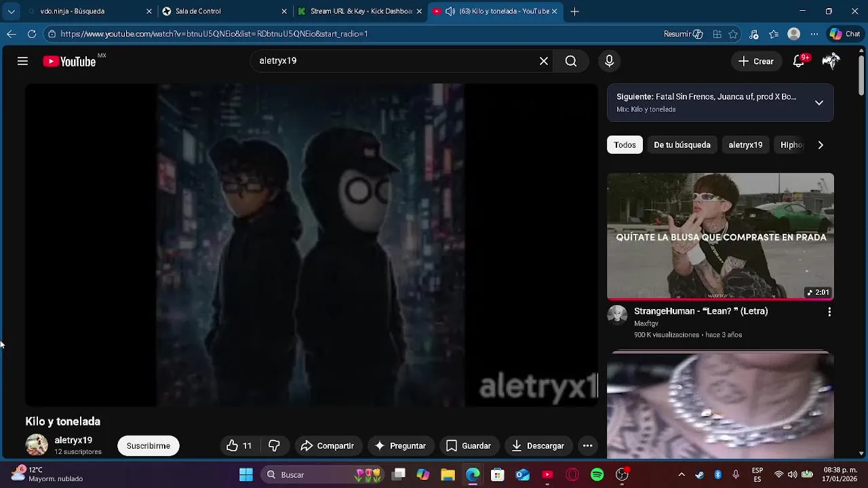Open StrangeHuman - "Lean? " (Letra) title
The width and height of the screenshot is (868, 488).
click(x=701, y=311)
